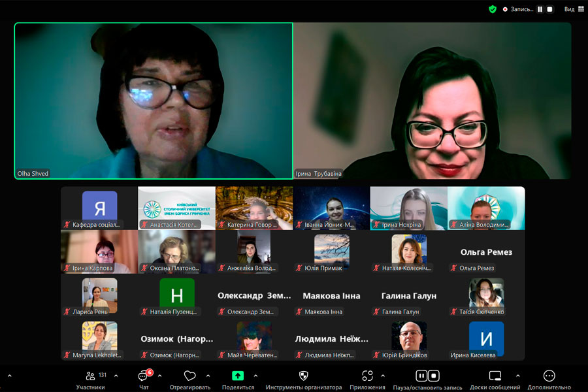Pause recording from the bottom toolbar
This screenshot has height=392, width=588.
pos(421,376)
